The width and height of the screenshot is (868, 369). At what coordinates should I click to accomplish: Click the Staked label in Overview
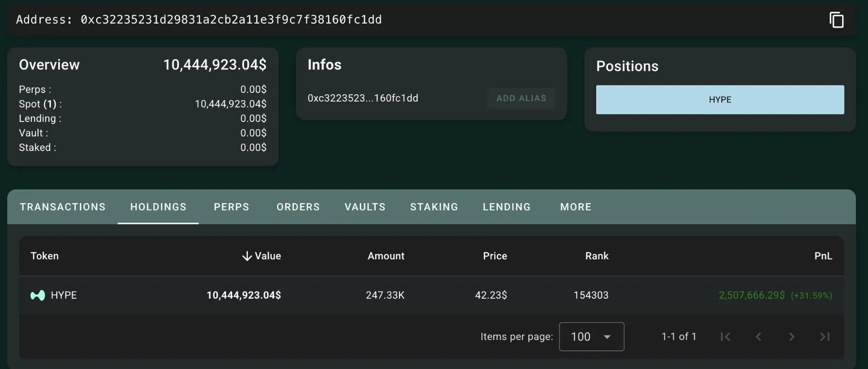38,148
